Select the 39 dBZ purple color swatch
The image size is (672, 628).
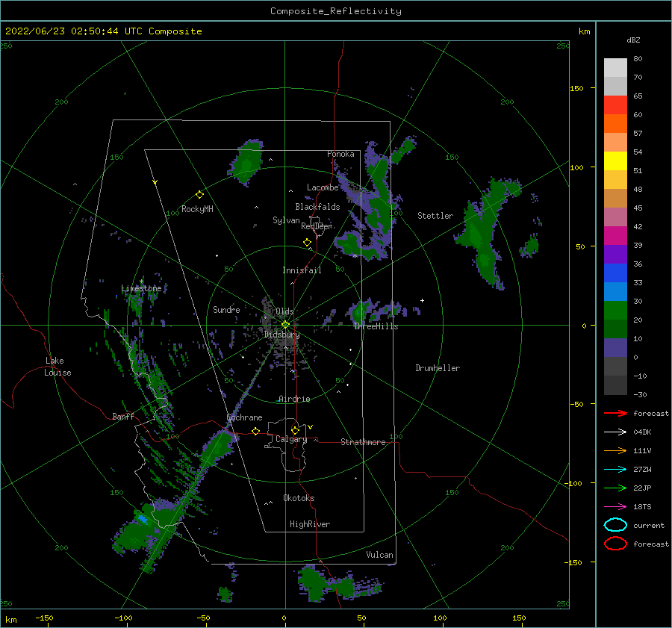[x=615, y=254]
